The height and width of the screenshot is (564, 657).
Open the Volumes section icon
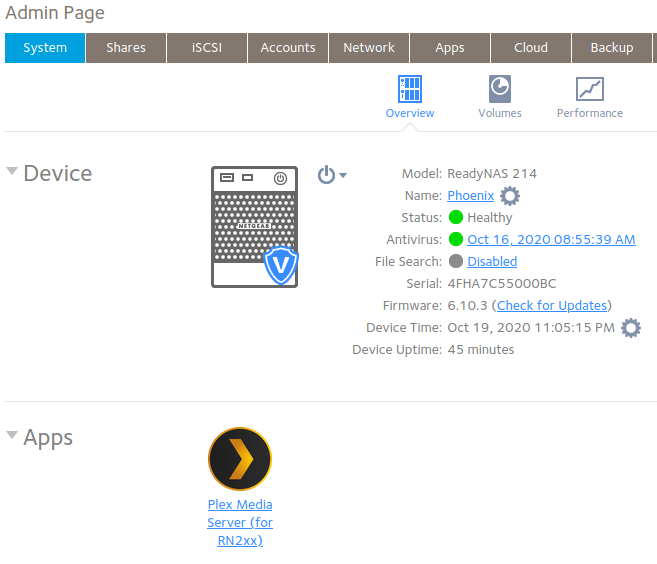click(x=499, y=89)
